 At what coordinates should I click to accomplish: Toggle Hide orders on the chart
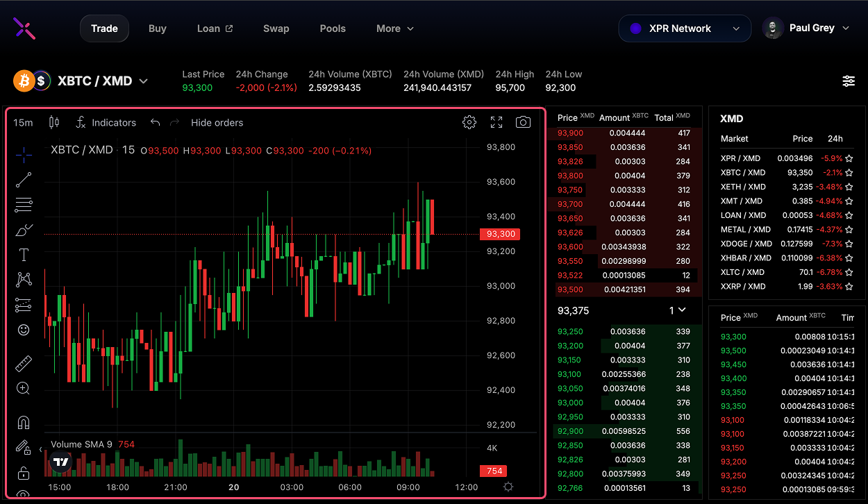(x=217, y=122)
